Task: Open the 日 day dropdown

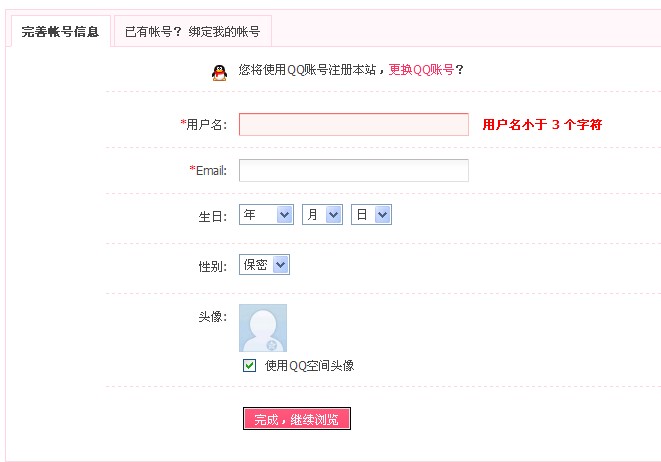Action: point(371,215)
